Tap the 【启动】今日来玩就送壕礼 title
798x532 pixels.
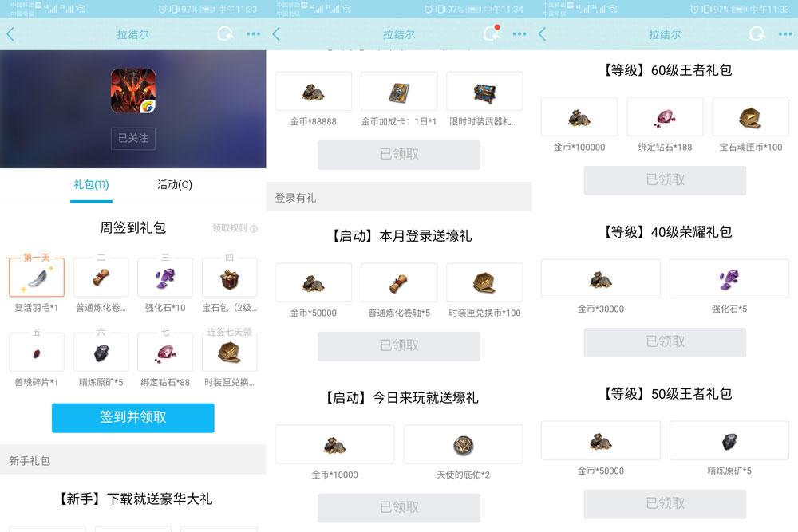[x=400, y=398]
